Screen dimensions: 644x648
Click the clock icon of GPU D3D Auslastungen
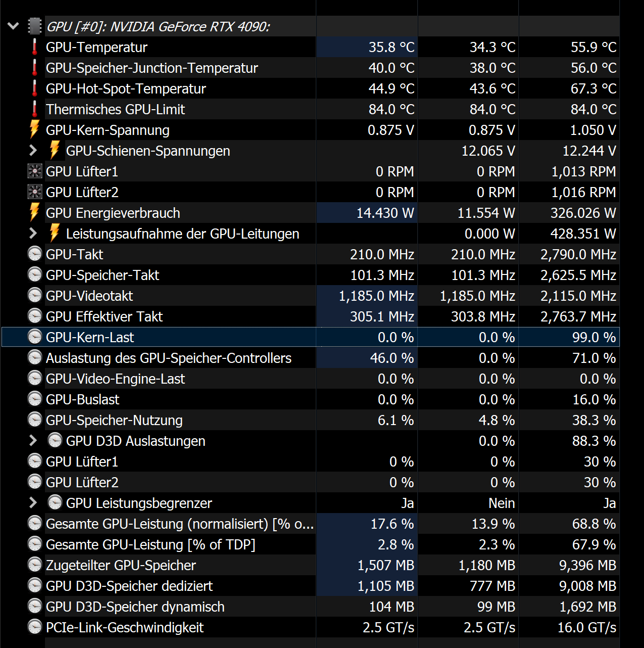pyautogui.click(x=55, y=441)
